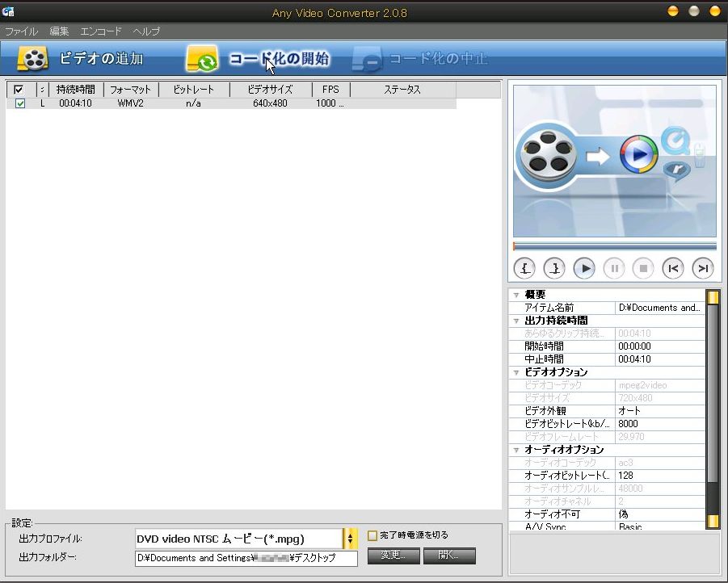The image size is (728, 583).
Task: Open the output profile dropdown arrow
Action: 350,539
